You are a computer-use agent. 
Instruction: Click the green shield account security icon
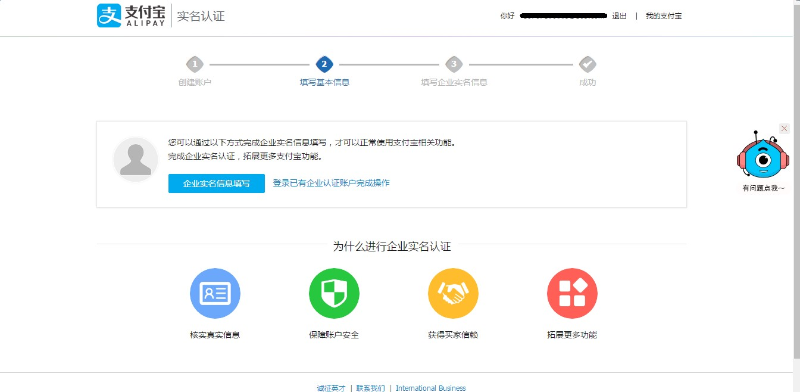tap(334, 293)
